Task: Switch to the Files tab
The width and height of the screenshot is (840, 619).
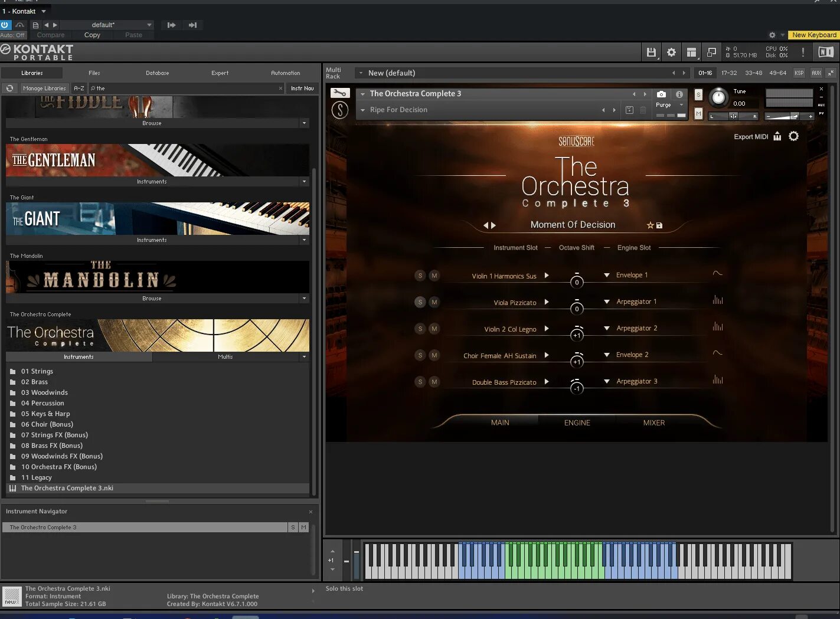Action: click(94, 73)
